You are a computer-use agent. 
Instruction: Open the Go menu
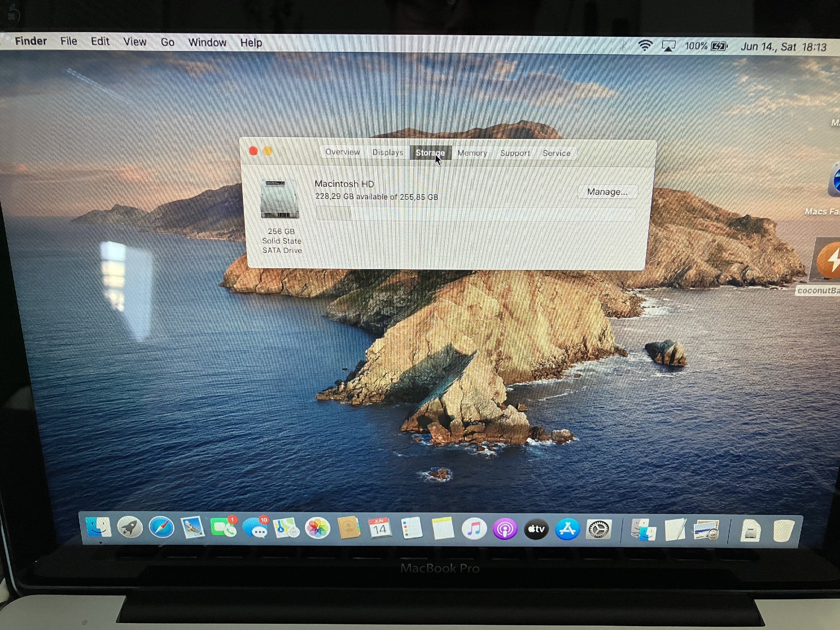coord(167,42)
